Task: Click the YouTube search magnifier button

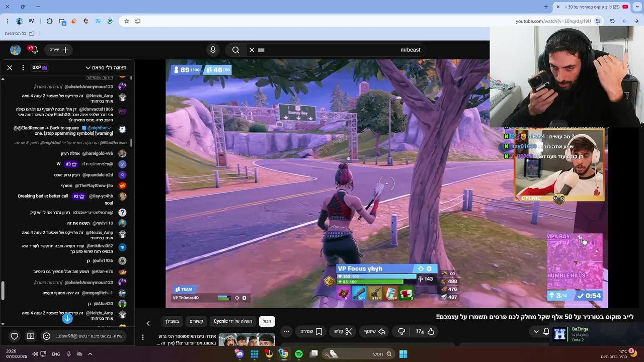Action: pos(235,50)
